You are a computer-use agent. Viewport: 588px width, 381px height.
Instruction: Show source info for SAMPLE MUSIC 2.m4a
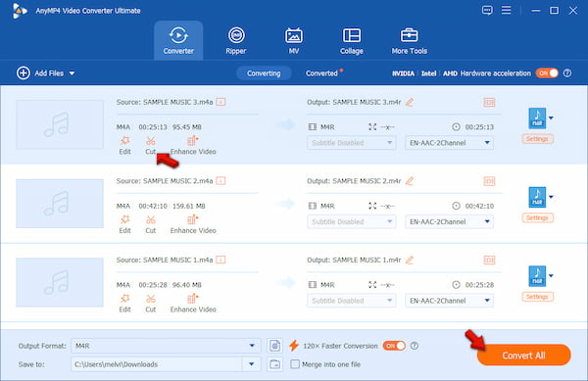[x=220, y=181]
